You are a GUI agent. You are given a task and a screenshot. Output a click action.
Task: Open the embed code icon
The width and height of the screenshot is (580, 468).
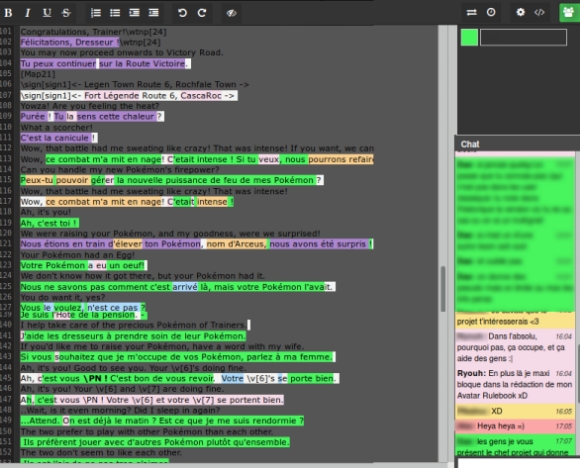tap(539, 13)
